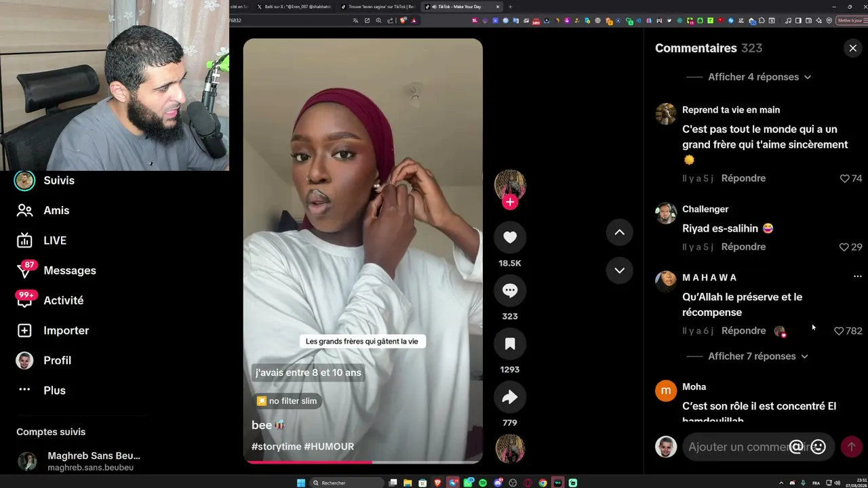This screenshot has width=868, height=488.
Task: Reply to M A H A W A's comment
Action: (x=743, y=331)
